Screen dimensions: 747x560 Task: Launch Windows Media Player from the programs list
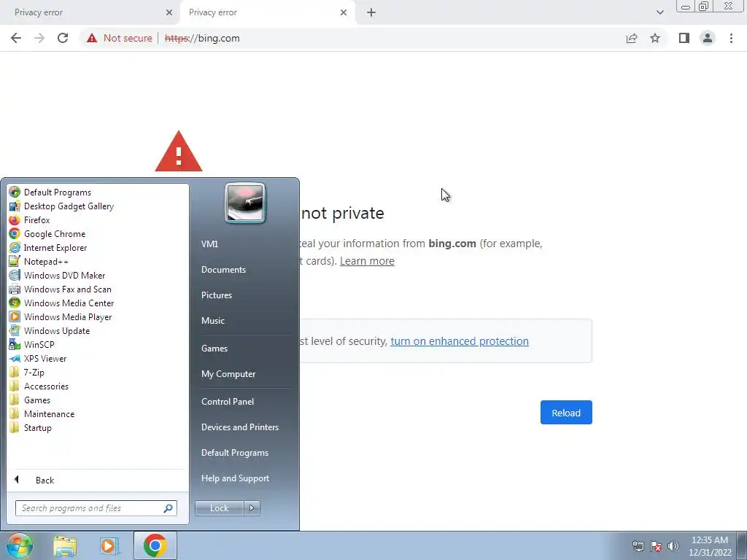point(98,316)
